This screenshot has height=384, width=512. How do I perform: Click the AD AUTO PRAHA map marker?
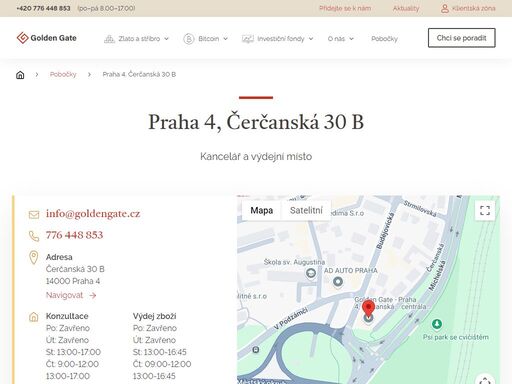338,282
